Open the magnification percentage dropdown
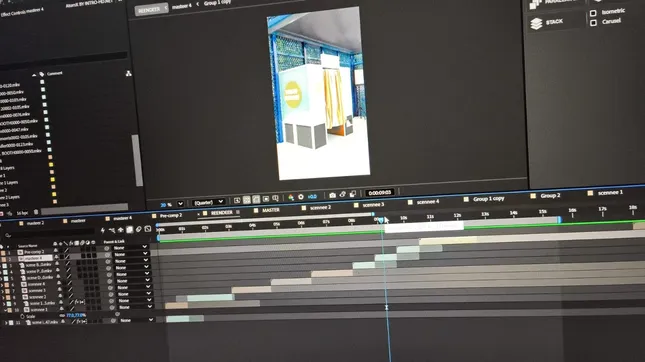This screenshot has width=645, height=362. click(x=180, y=204)
